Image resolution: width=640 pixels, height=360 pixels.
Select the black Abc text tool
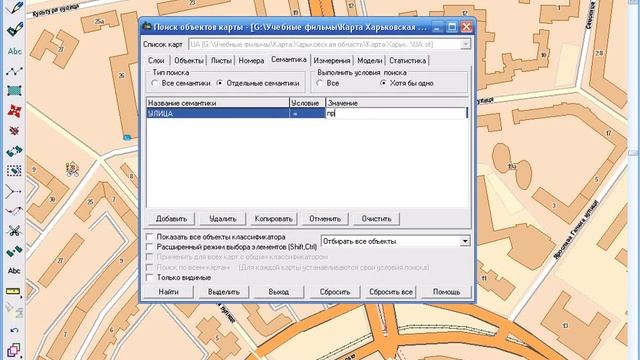point(14,271)
